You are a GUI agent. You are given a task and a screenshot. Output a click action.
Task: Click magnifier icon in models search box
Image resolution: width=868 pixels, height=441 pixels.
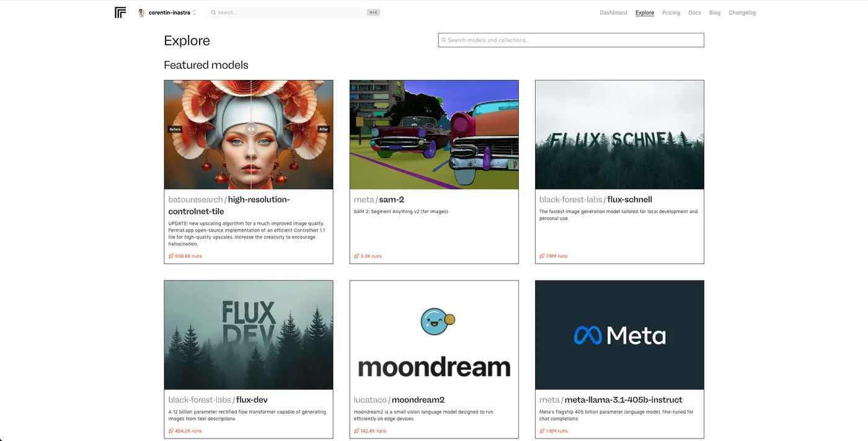click(x=444, y=40)
